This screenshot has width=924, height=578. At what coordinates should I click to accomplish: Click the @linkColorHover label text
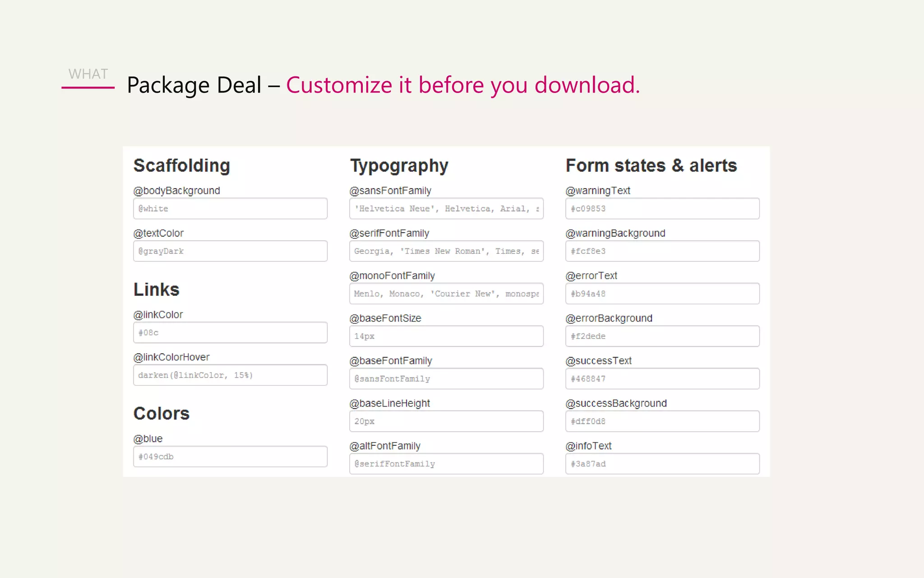pyautogui.click(x=171, y=357)
